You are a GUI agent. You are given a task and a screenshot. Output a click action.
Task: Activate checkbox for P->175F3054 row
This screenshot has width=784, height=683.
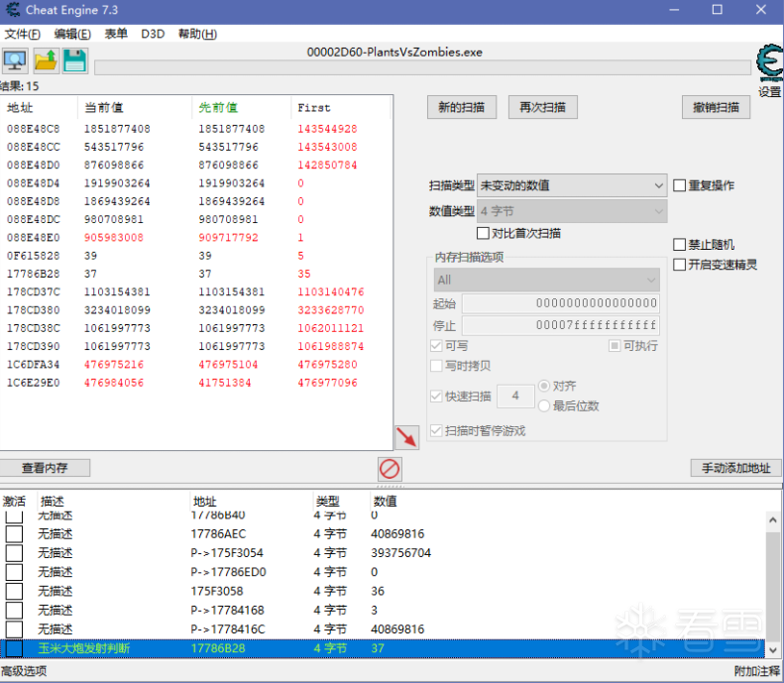(x=14, y=553)
